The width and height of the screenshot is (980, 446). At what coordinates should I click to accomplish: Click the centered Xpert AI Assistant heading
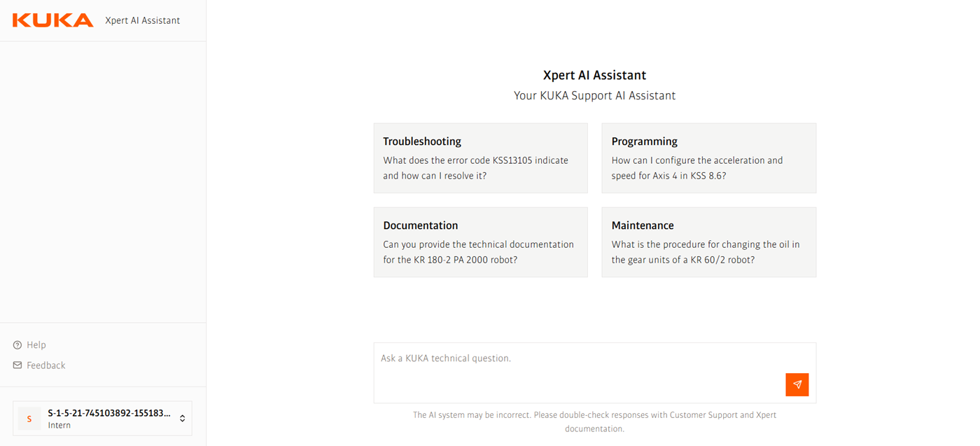[595, 75]
